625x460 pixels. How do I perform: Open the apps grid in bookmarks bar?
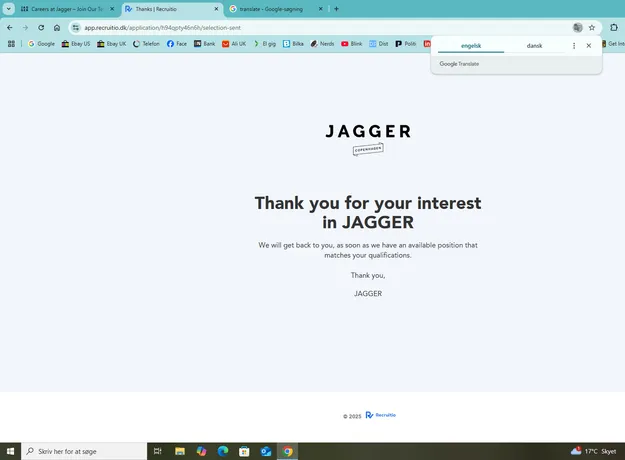pos(11,44)
